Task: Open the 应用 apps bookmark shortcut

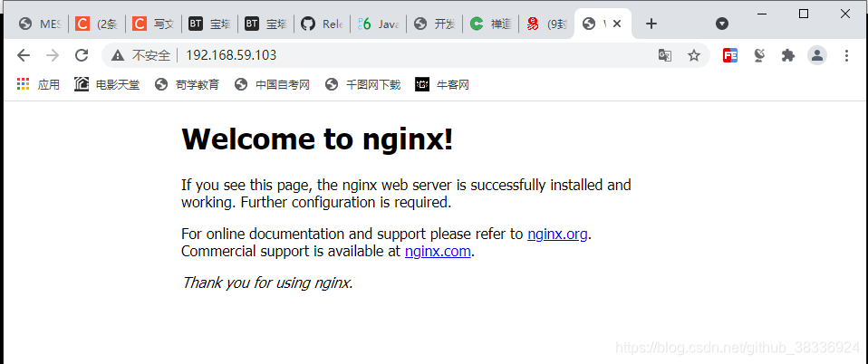Action: coord(38,84)
